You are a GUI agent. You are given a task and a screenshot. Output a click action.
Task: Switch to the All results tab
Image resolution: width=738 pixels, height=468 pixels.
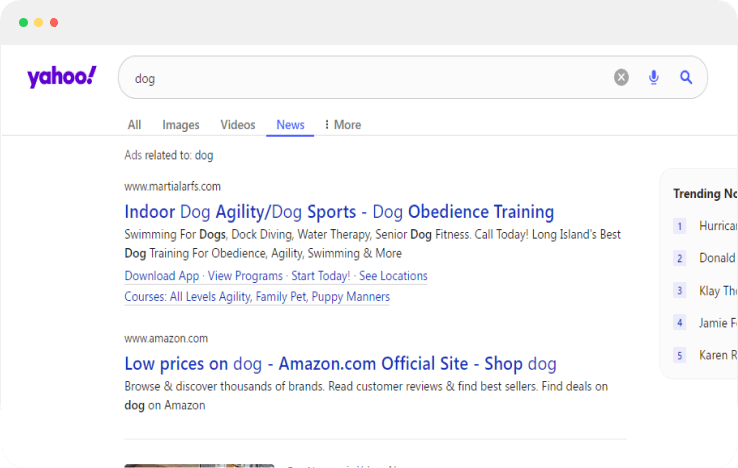tap(134, 125)
